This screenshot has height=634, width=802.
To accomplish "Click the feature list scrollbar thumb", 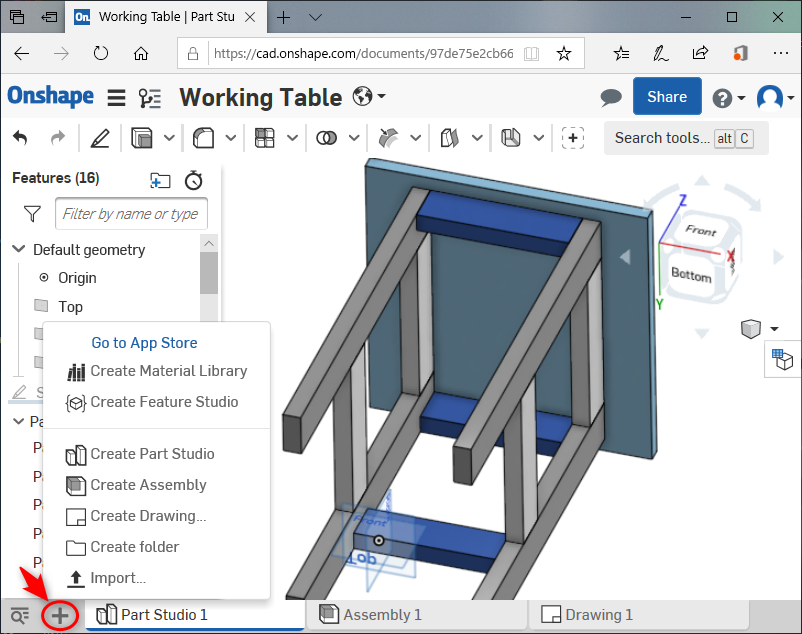I will pos(209,273).
